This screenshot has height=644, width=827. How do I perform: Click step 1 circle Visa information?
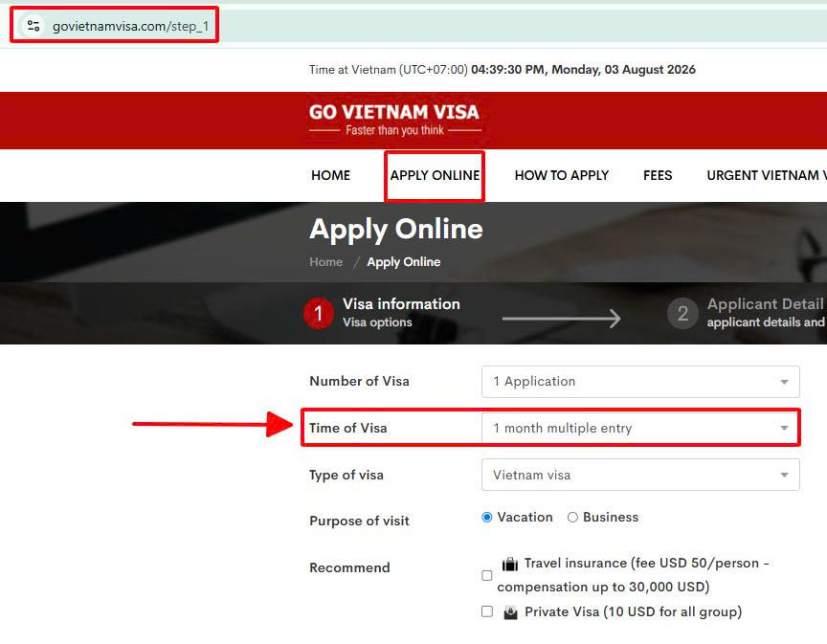pos(318,313)
